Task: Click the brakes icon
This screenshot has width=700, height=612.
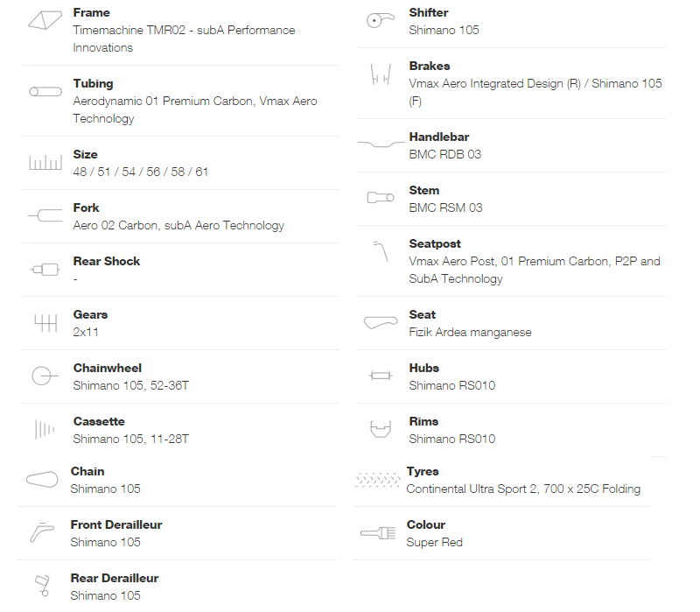Action: point(381,74)
